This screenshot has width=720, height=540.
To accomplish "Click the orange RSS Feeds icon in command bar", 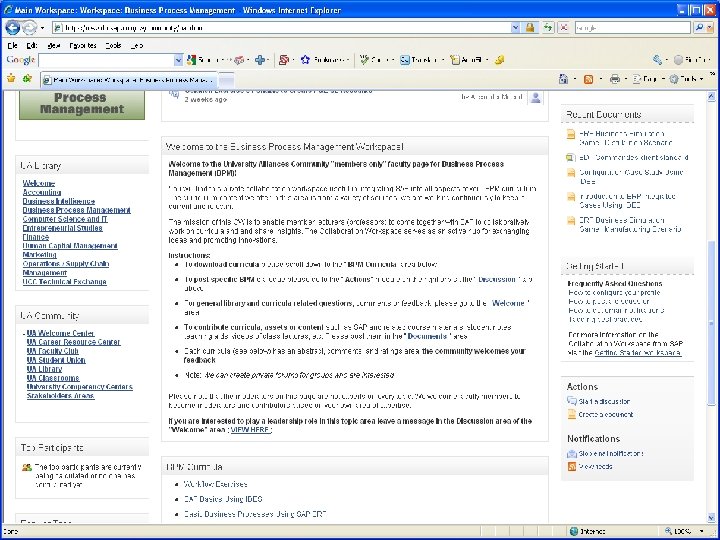I will click(x=588, y=79).
